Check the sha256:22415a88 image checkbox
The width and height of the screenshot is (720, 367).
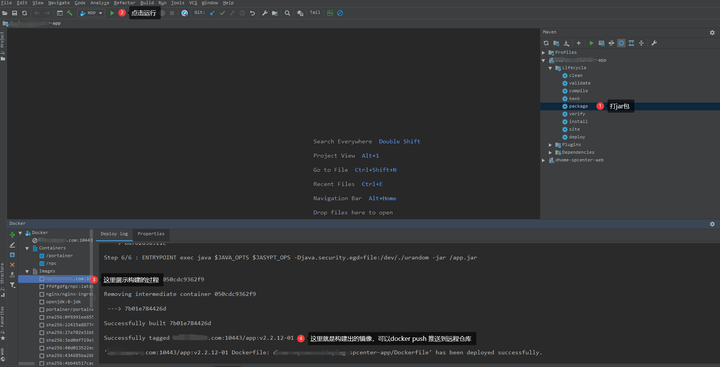[42, 325]
